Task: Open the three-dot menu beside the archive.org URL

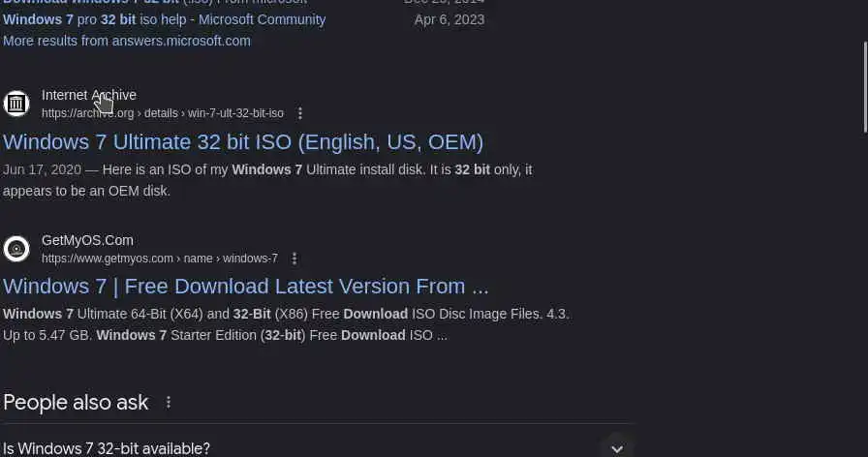Action: [300, 113]
